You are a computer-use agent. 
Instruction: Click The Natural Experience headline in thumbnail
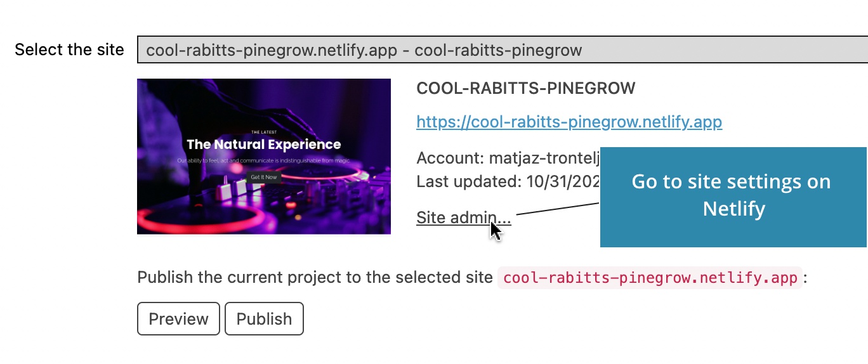point(263,145)
